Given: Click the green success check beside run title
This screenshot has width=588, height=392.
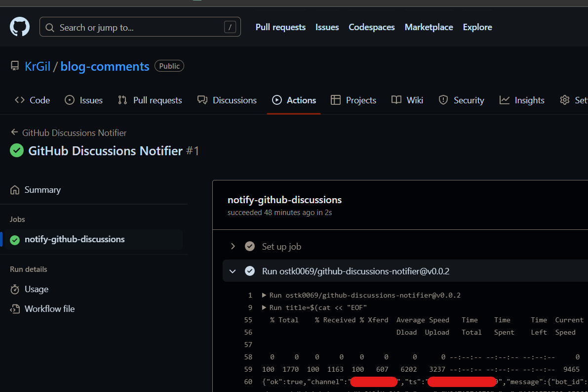Looking at the screenshot, I should [x=16, y=151].
